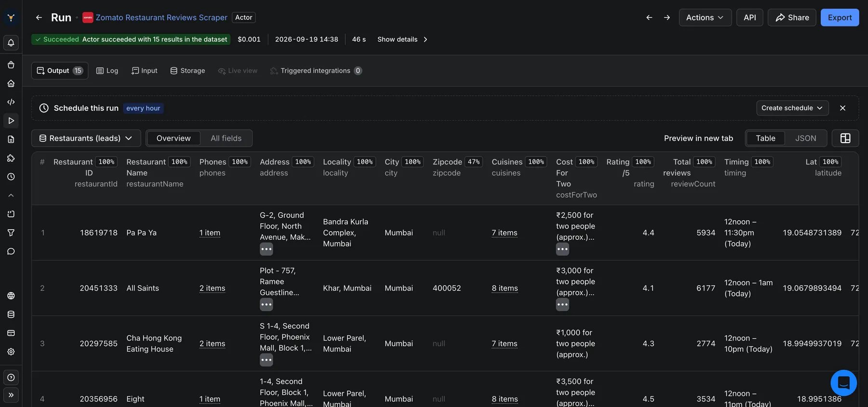Expand the Pa Pa Ya address cell

266,249
